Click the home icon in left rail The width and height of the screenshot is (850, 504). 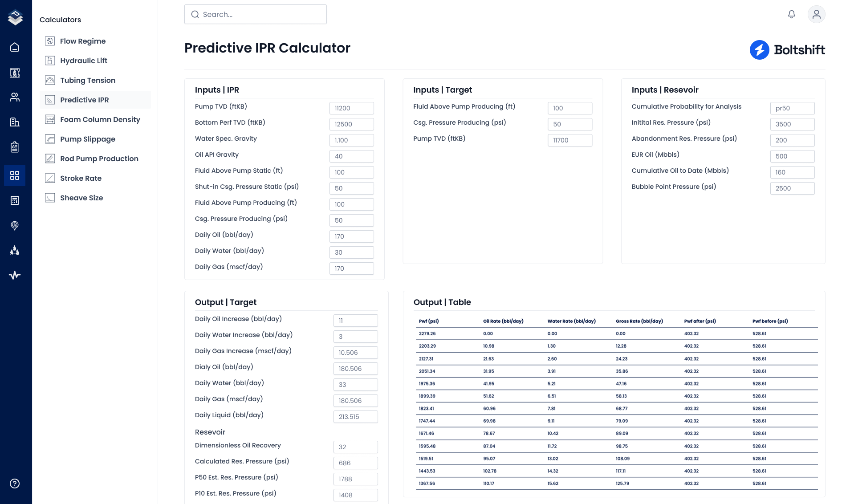pyautogui.click(x=15, y=47)
